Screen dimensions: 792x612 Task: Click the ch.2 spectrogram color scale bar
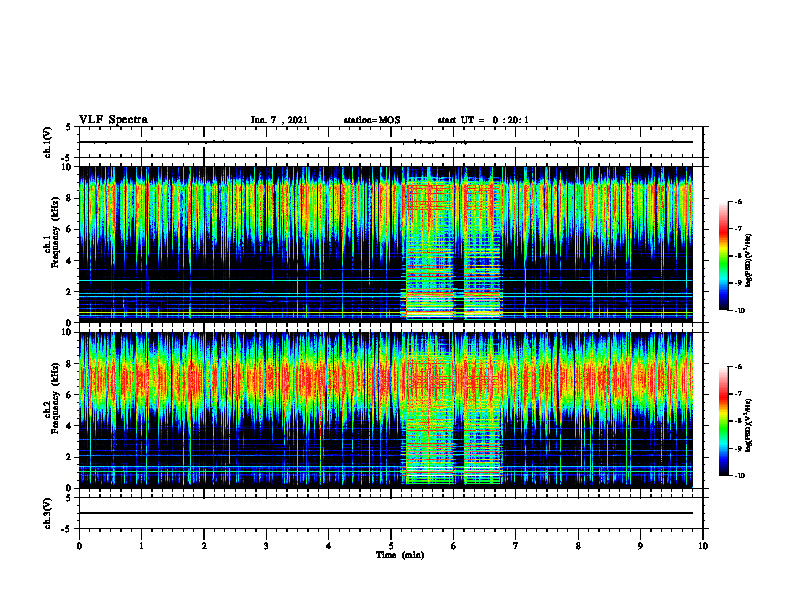point(724,421)
